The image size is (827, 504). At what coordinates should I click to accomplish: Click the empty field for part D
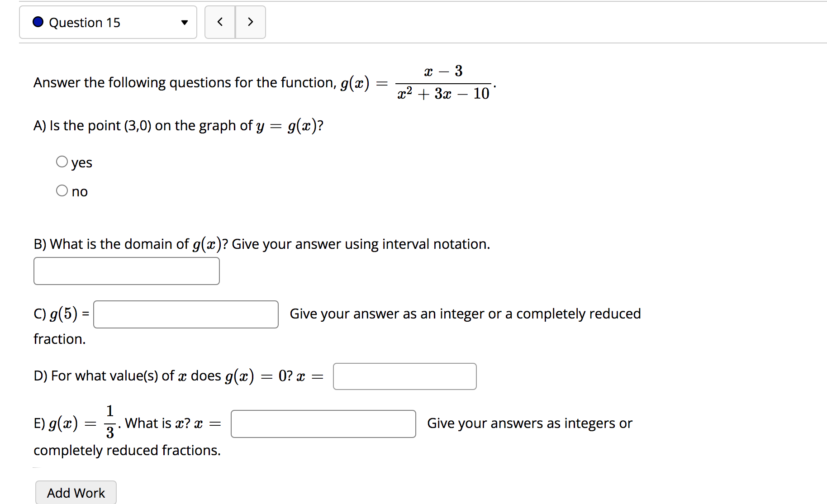pyautogui.click(x=404, y=376)
